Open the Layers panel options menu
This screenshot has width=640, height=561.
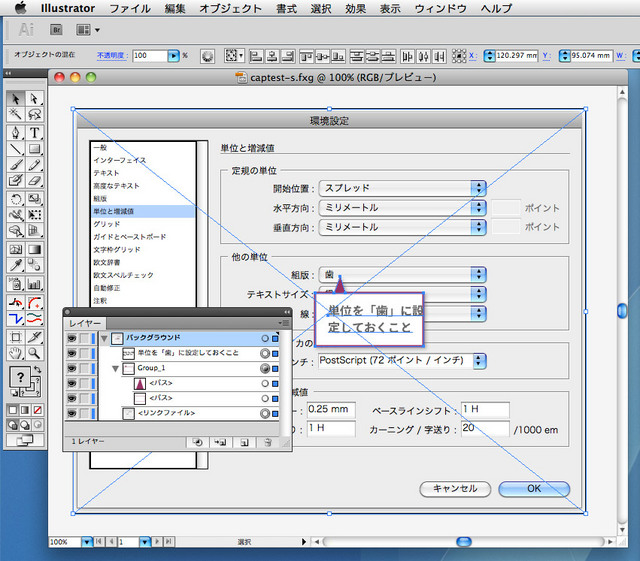[284, 323]
